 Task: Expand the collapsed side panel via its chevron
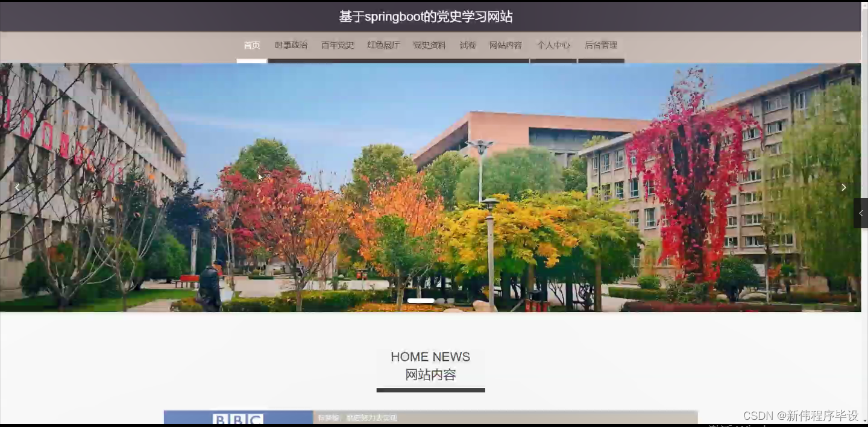click(860, 213)
